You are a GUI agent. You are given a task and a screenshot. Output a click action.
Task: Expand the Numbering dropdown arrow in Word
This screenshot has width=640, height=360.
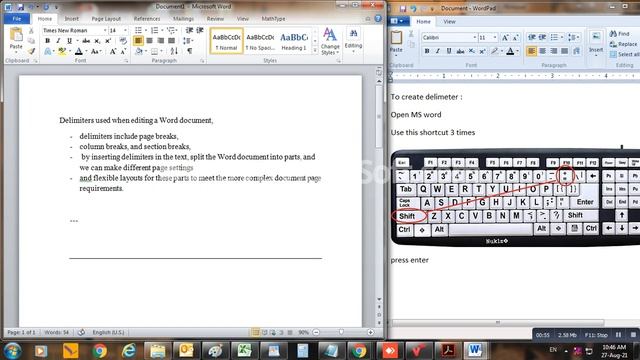coord(162,31)
